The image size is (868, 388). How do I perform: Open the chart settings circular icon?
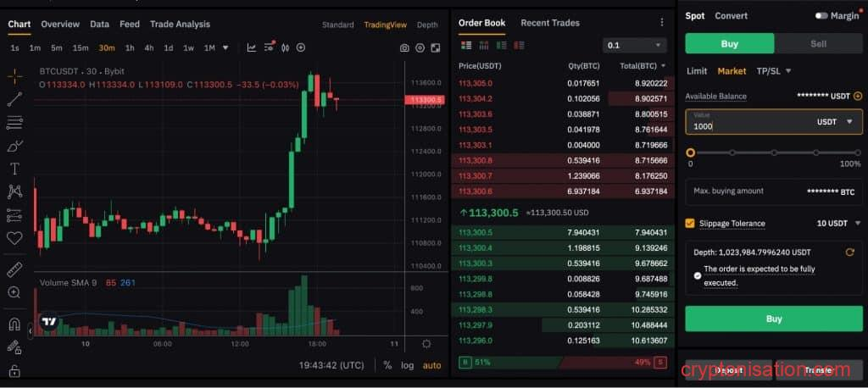[420, 48]
